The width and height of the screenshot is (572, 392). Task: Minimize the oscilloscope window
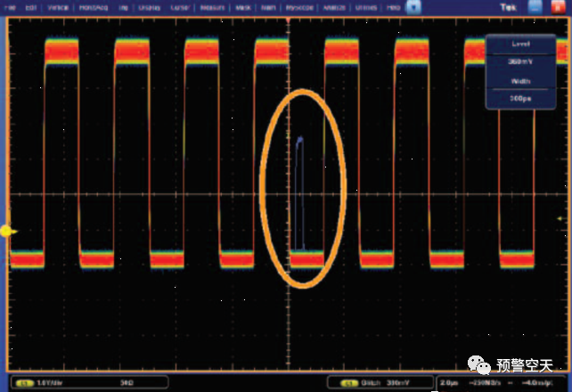click(535, 7)
